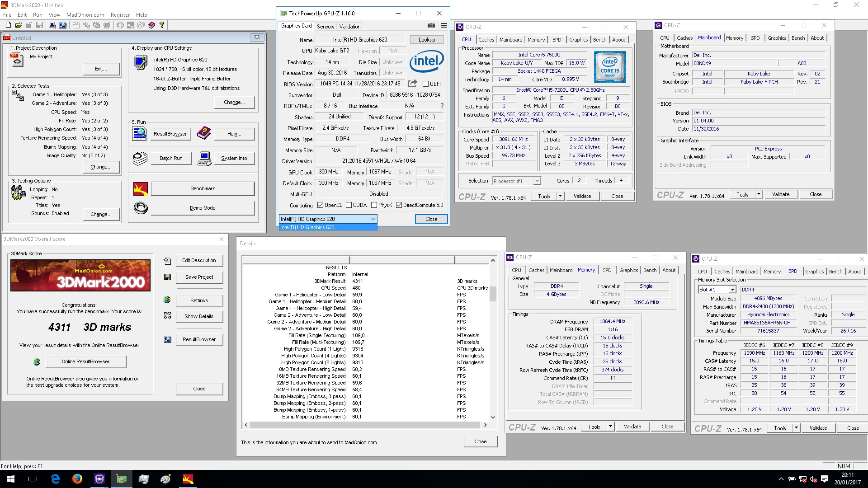Screen dimensions: 868x488
Task: Toggle the OpenCL checkbox in GPU-Z
Action: [320, 205]
